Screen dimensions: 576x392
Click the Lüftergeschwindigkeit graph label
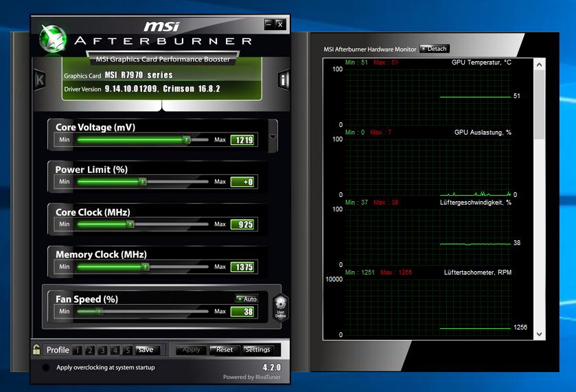pyautogui.click(x=475, y=203)
